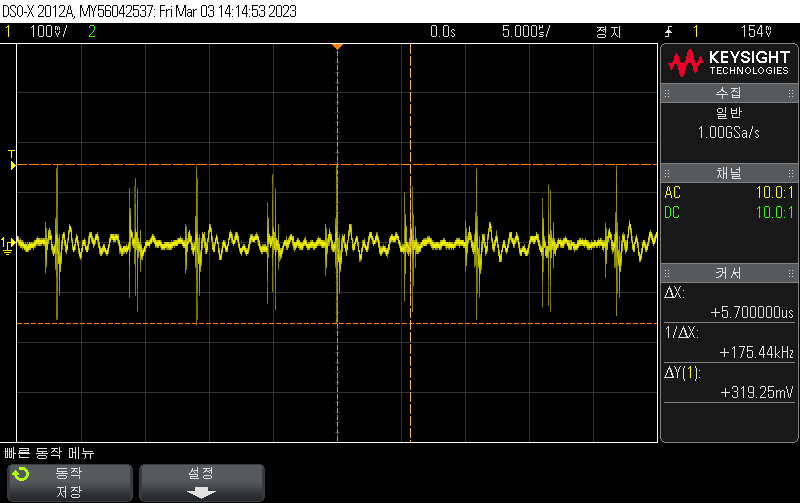The width and height of the screenshot is (800, 503).
Task: Click the Keysight Technologies logo
Action: [729, 63]
